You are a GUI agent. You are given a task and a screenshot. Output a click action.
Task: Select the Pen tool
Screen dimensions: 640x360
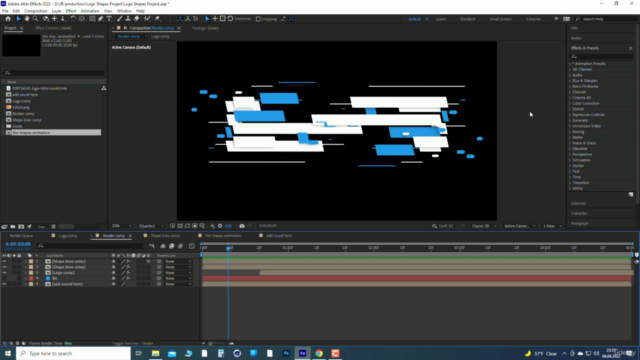point(101,19)
